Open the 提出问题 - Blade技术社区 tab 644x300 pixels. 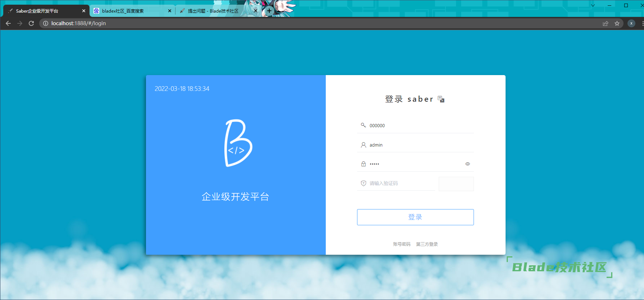pyautogui.click(x=218, y=11)
